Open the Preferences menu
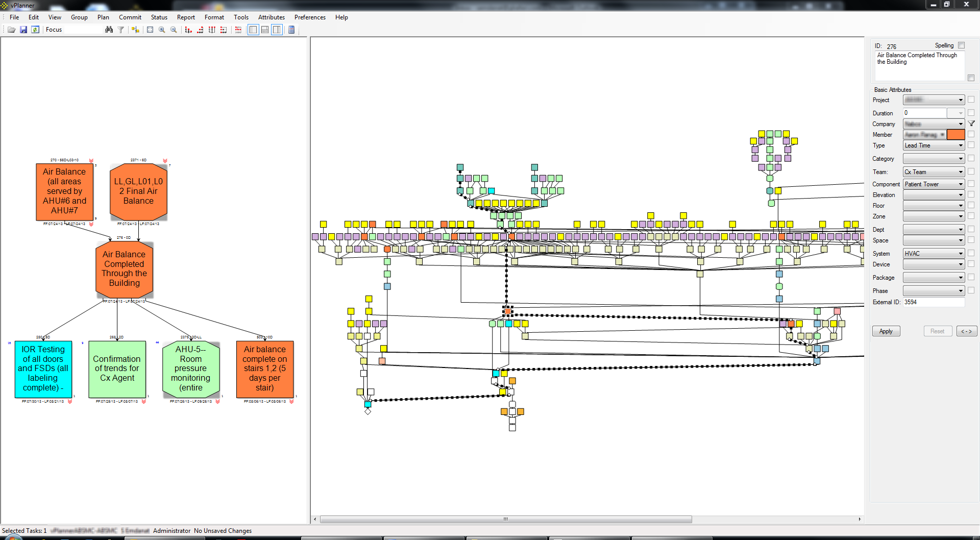980x540 pixels. [310, 17]
